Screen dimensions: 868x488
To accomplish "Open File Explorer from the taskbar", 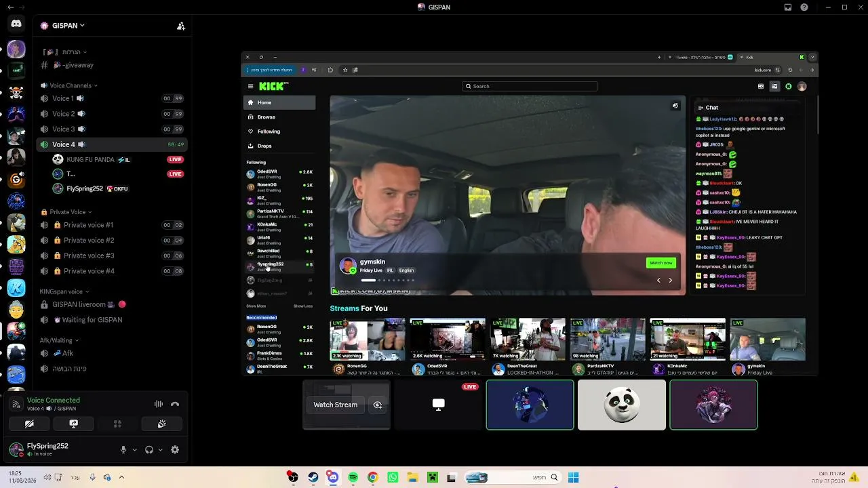I will pyautogui.click(x=412, y=477).
